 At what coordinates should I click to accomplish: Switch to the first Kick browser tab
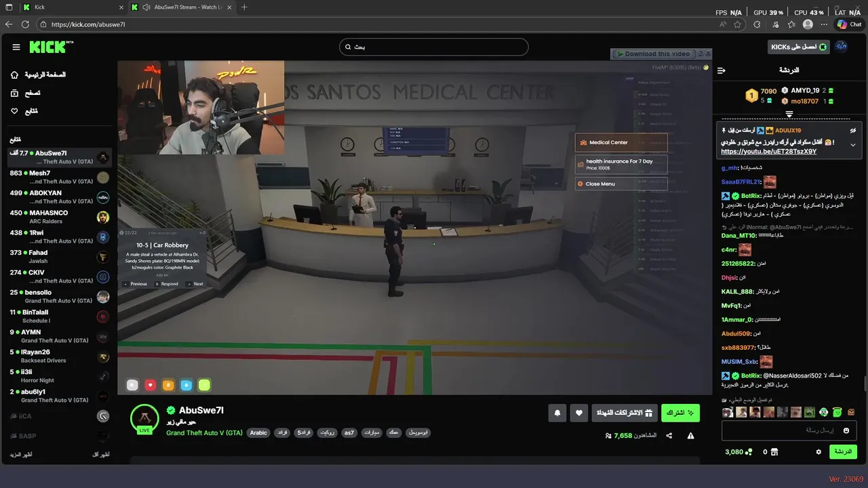click(73, 7)
